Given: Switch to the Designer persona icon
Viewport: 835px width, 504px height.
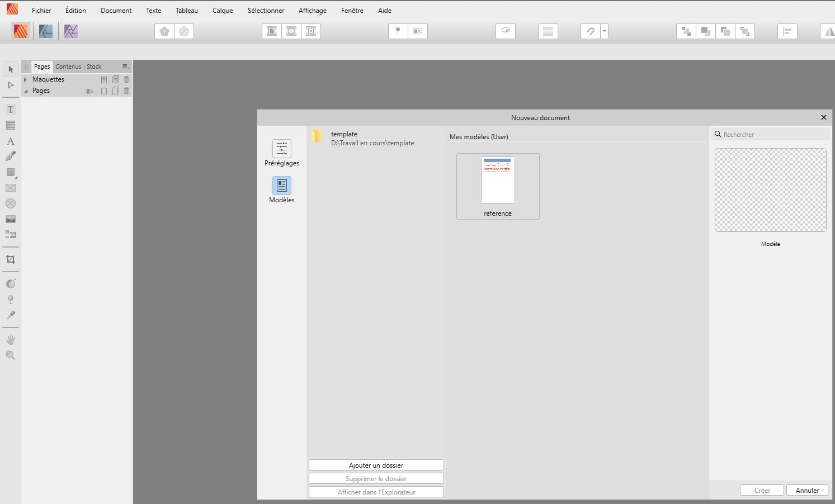Looking at the screenshot, I should (46, 31).
